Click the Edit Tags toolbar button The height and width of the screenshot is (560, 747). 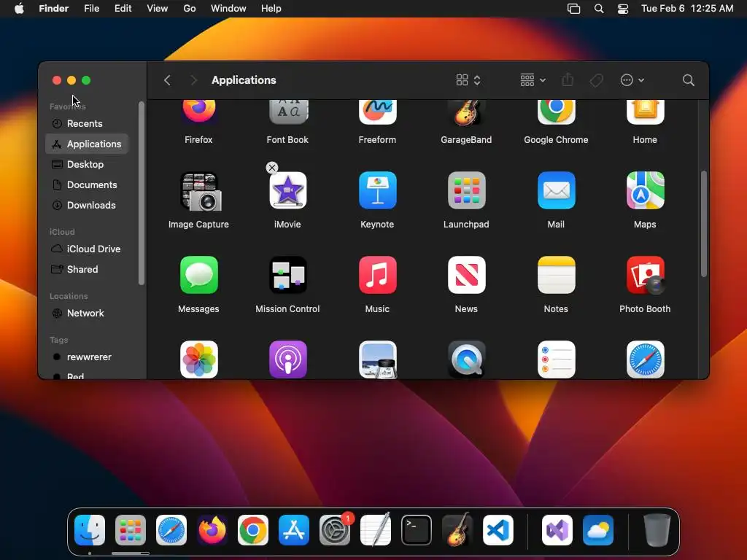coord(597,80)
